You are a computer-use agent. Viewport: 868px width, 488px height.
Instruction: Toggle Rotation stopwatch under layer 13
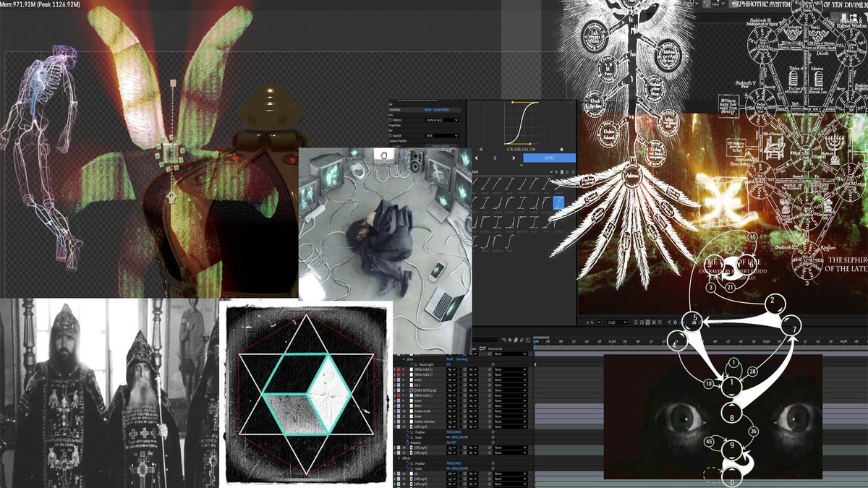[x=407, y=442]
